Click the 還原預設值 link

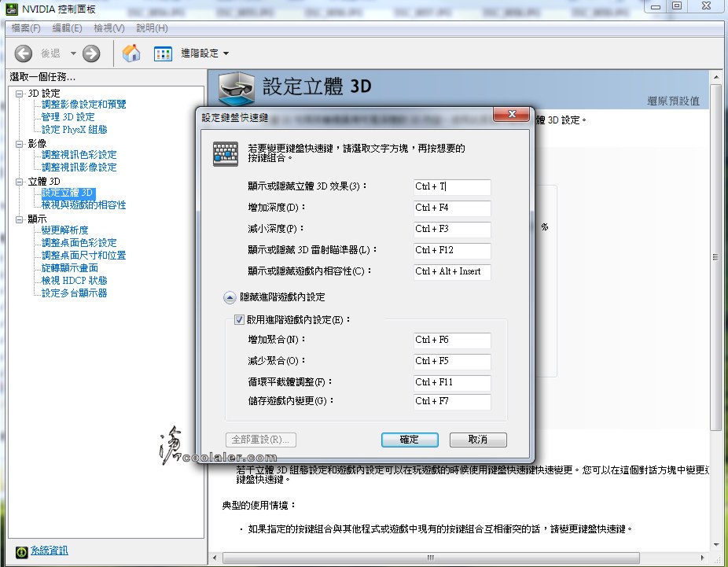tap(673, 101)
